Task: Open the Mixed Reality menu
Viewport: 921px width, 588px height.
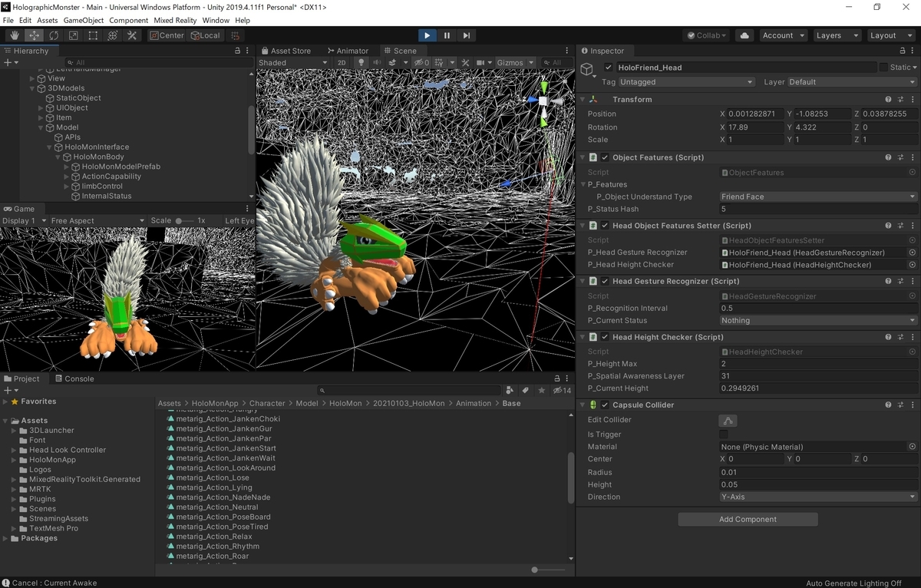Action: pos(176,20)
